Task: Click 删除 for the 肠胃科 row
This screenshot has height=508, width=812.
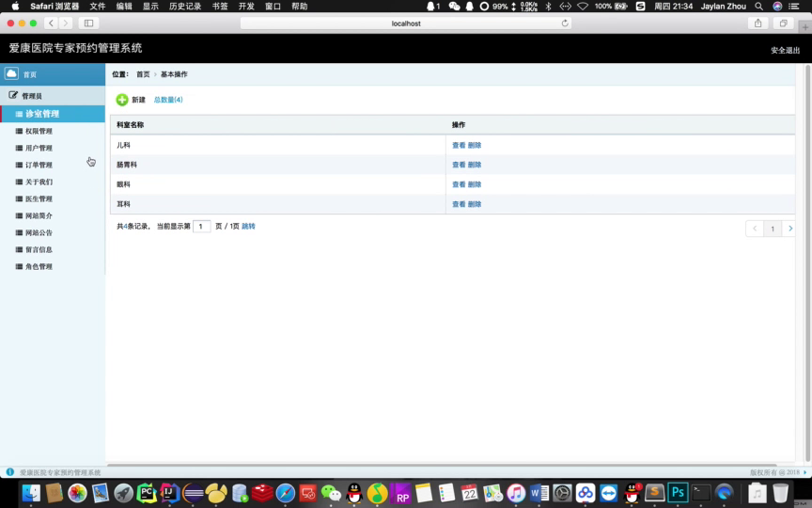Action: click(x=475, y=165)
